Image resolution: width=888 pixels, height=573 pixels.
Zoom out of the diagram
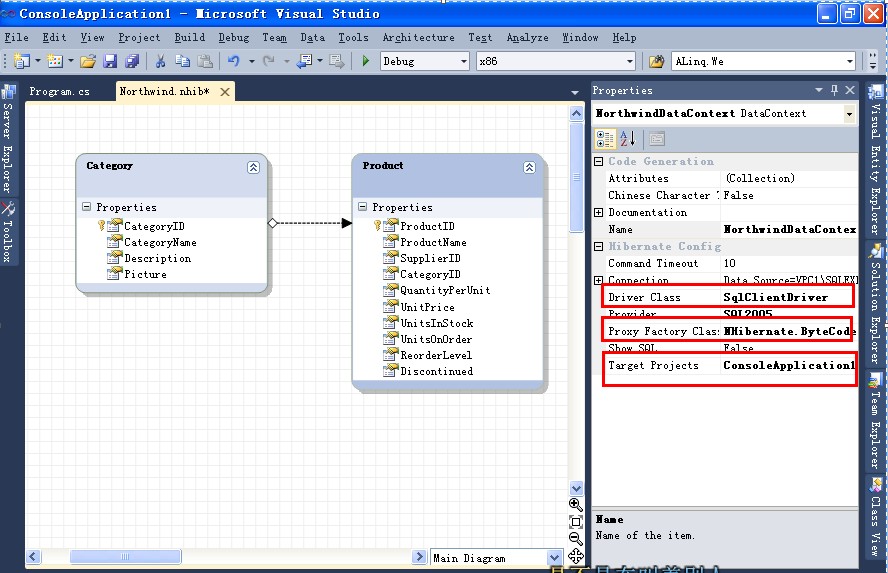[575, 539]
